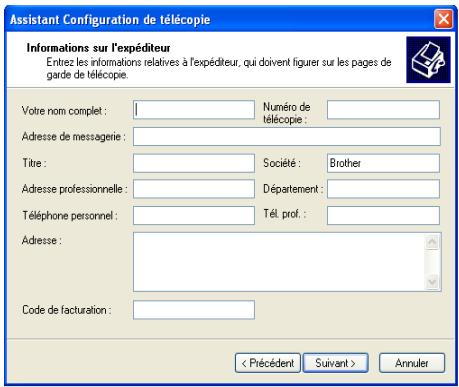
Task: Click the Société field containing Brother
Action: coord(383,163)
